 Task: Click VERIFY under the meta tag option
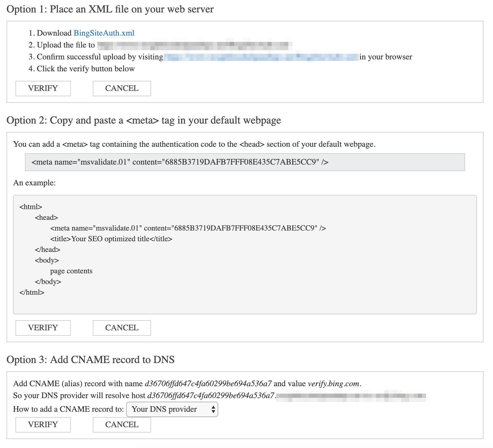pos(43,328)
